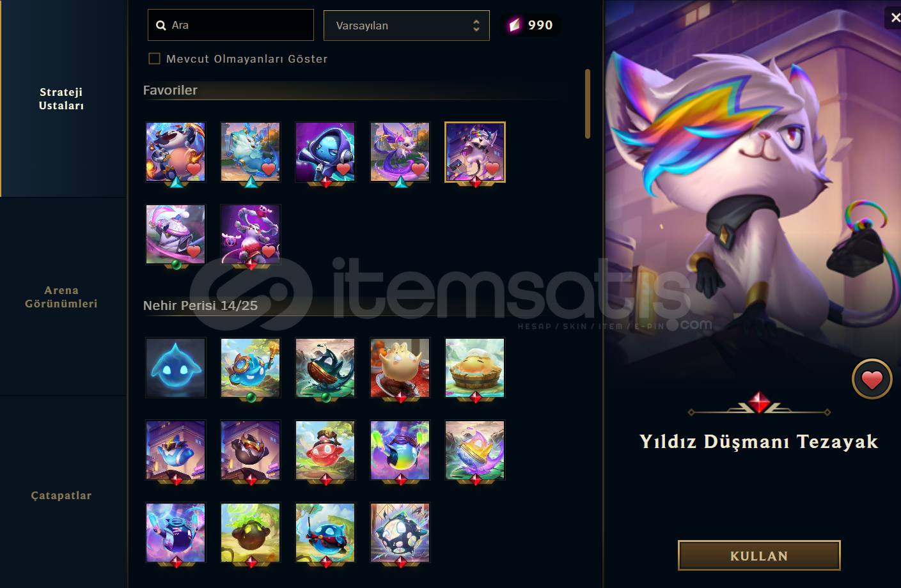Toggle favorite heart on Yıldız Düşmanı Tezayak
The width and height of the screenshot is (901, 588).
[x=872, y=380]
